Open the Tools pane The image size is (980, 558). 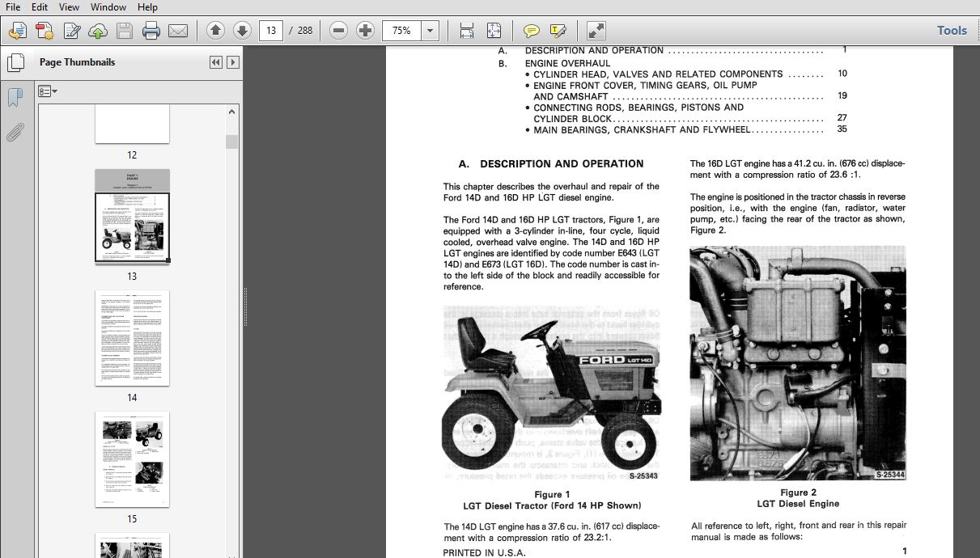(x=952, y=31)
